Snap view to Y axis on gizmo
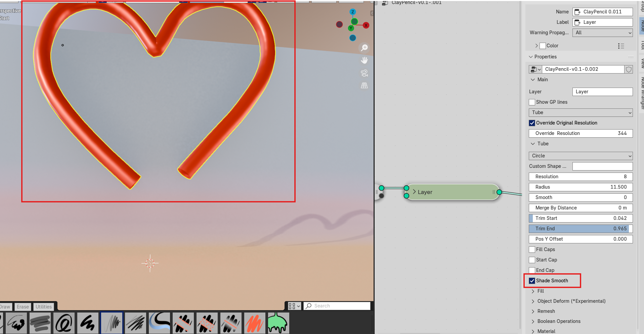This screenshot has height=334, width=644. coord(351,28)
